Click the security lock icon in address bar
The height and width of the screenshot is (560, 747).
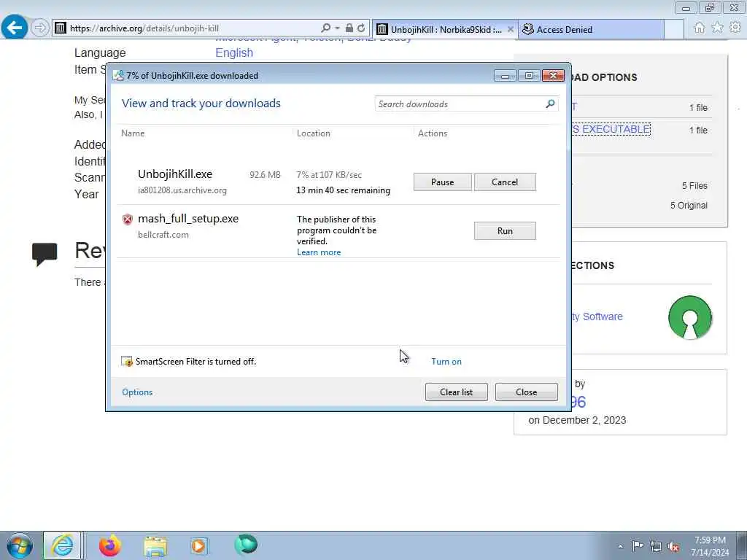349,28
